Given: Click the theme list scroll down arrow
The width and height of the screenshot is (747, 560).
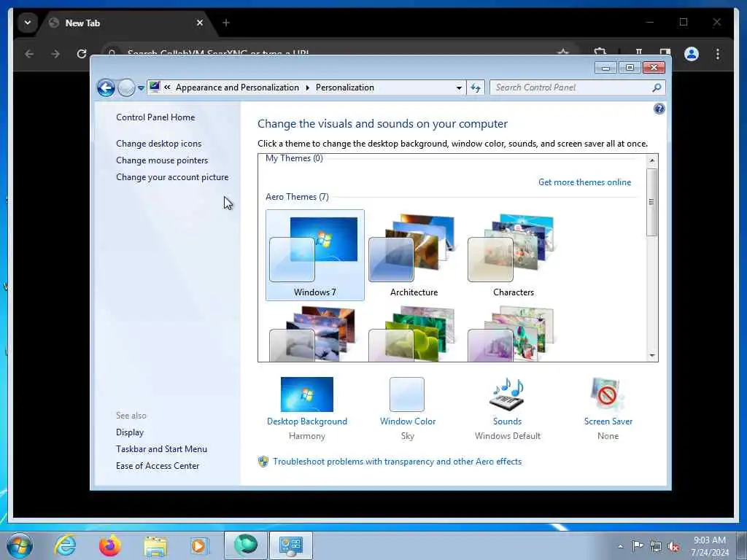Looking at the screenshot, I should (652, 355).
